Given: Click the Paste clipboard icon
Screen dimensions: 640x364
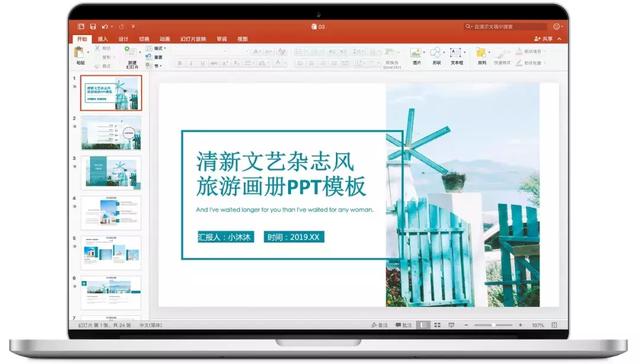Looking at the screenshot, I should 79,53.
